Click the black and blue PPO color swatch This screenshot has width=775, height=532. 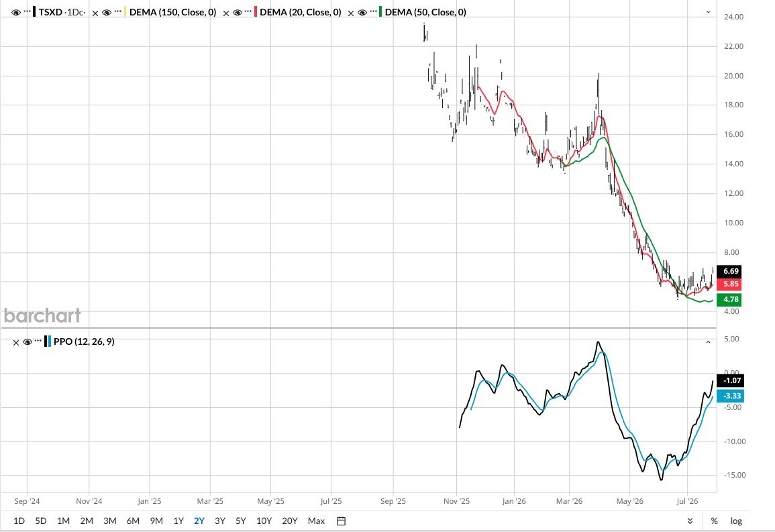[48, 341]
